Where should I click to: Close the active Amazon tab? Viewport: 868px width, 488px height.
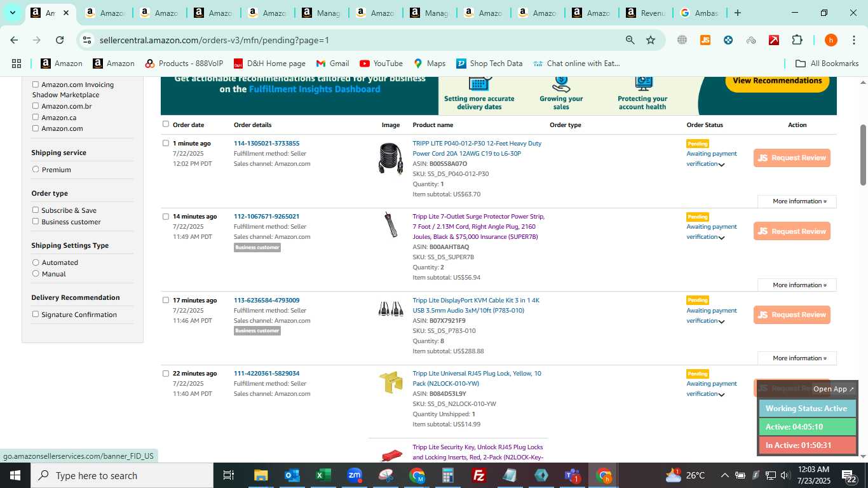point(65,13)
